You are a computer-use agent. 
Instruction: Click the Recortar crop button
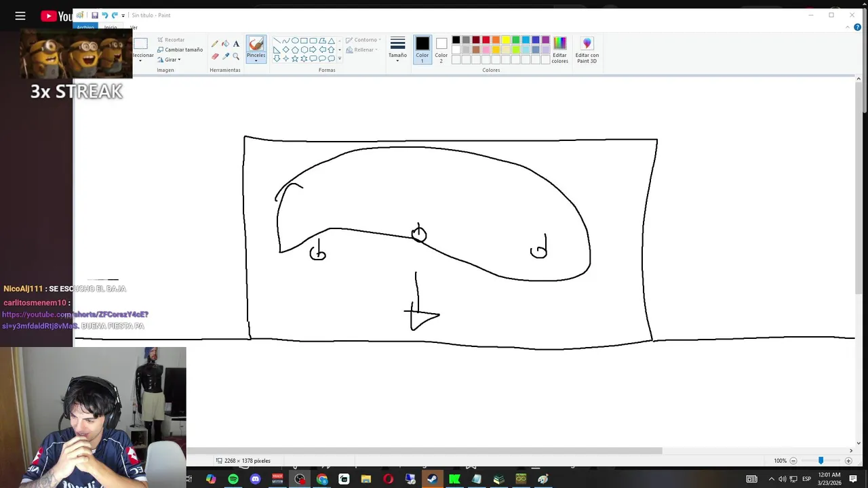click(171, 40)
